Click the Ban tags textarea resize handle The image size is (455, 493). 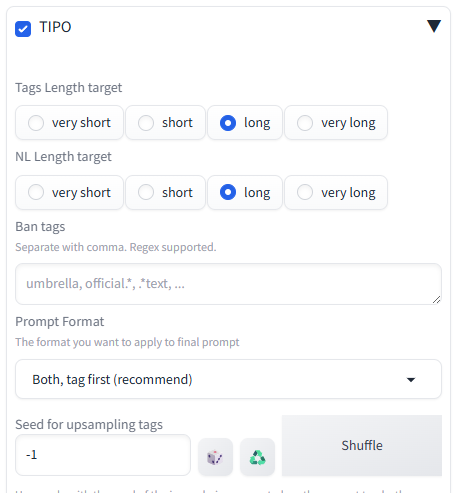coord(436,299)
